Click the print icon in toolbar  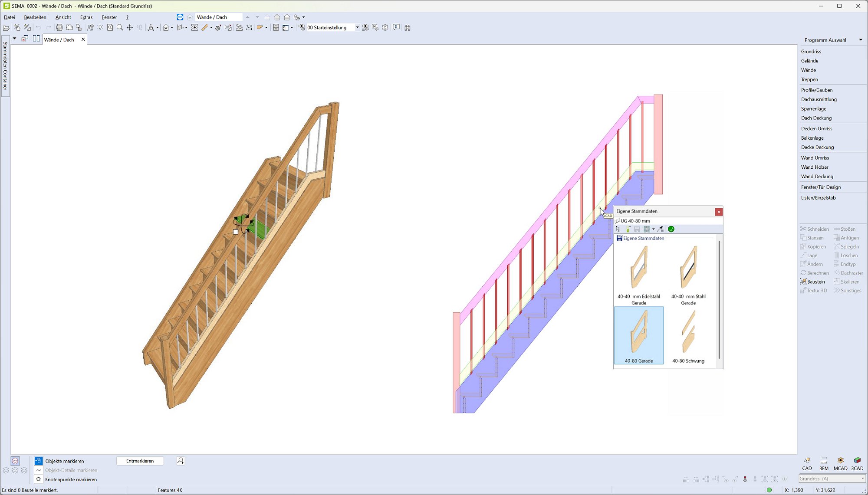[59, 27]
